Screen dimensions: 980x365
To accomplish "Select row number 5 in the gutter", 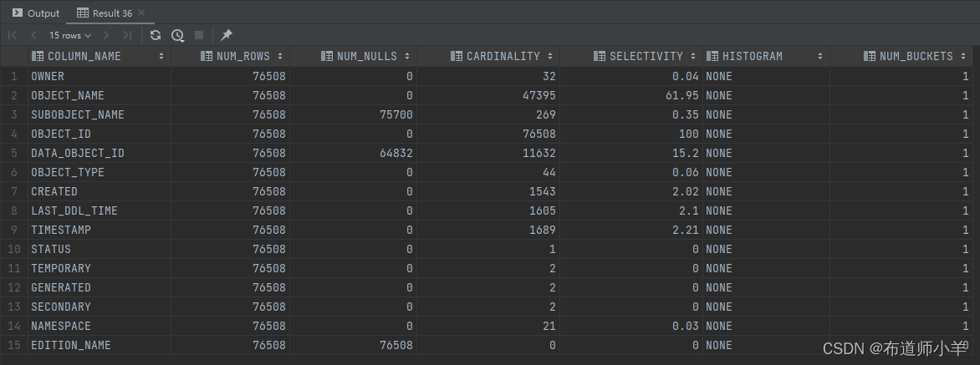I will 13,153.
